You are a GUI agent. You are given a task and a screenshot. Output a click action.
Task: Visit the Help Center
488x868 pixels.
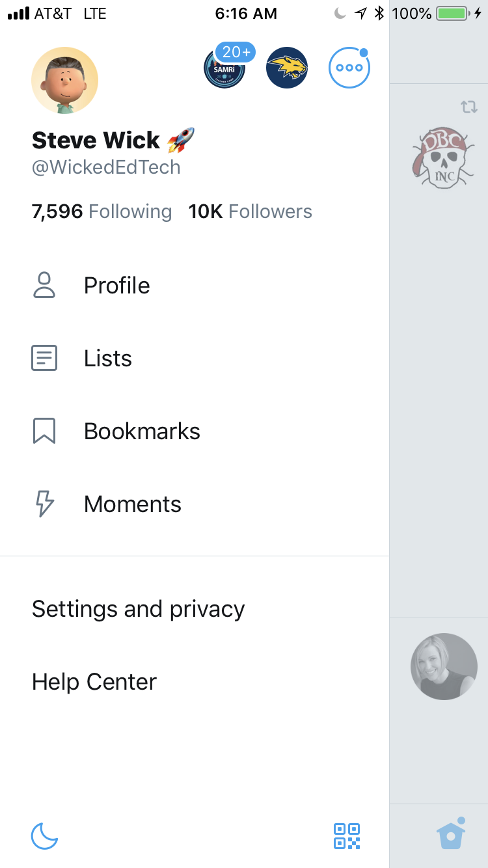click(x=94, y=682)
